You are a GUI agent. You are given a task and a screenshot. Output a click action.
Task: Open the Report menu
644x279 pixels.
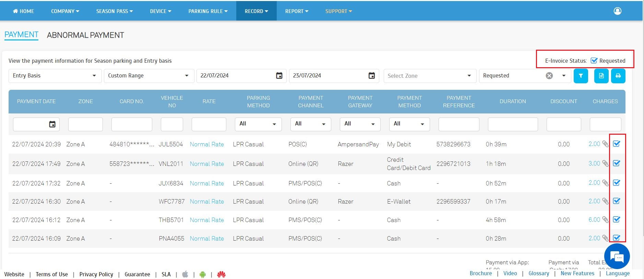click(x=297, y=11)
